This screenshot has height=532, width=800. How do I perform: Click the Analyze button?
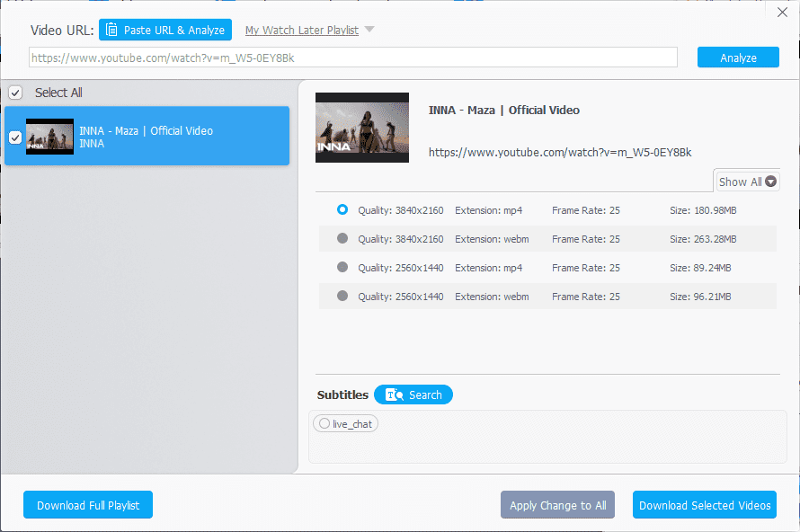[738, 58]
